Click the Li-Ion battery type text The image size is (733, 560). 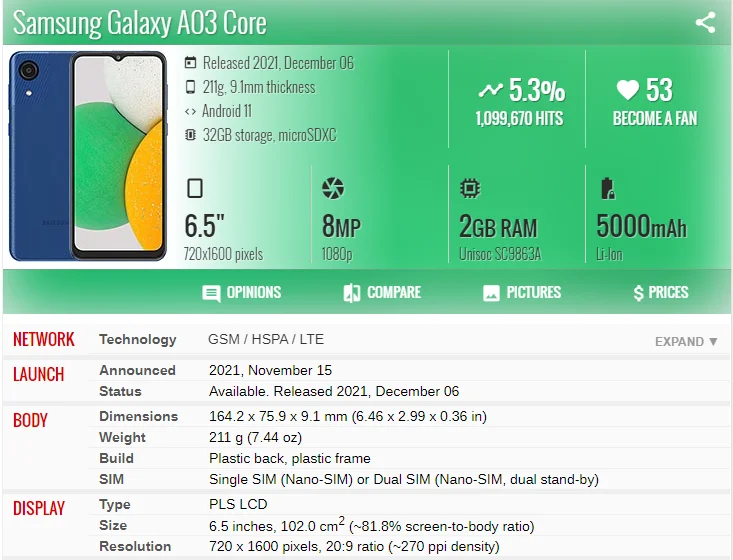click(609, 254)
